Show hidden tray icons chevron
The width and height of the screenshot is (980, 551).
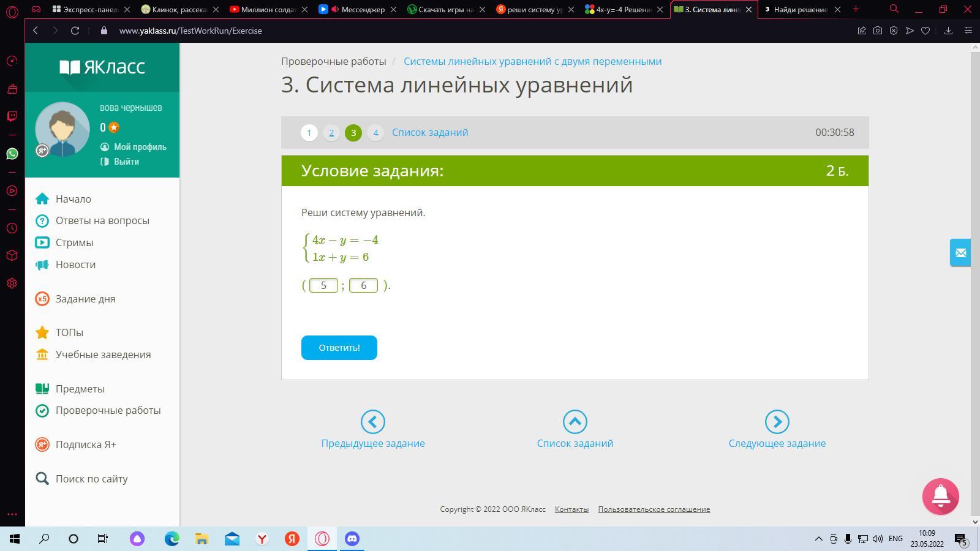818,539
